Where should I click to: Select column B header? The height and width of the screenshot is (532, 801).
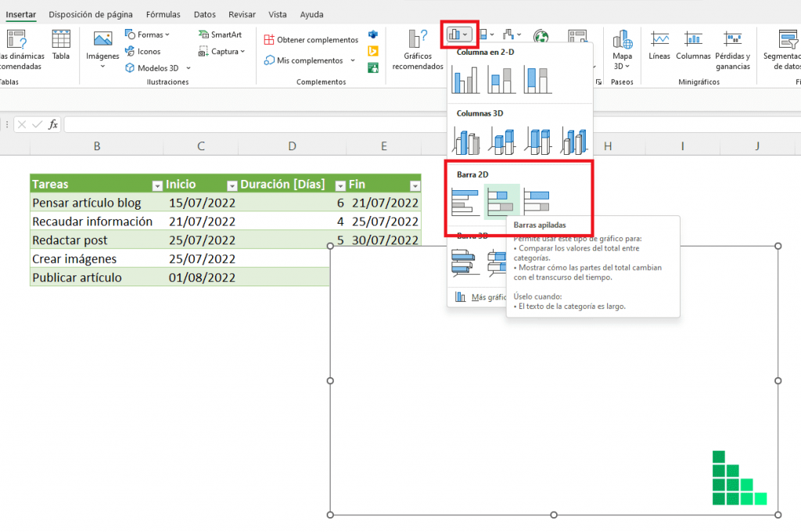click(x=96, y=146)
